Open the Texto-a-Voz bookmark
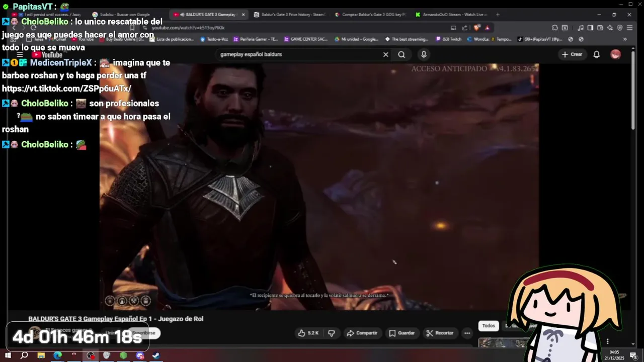The height and width of the screenshot is (362, 644). [x=214, y=39]
